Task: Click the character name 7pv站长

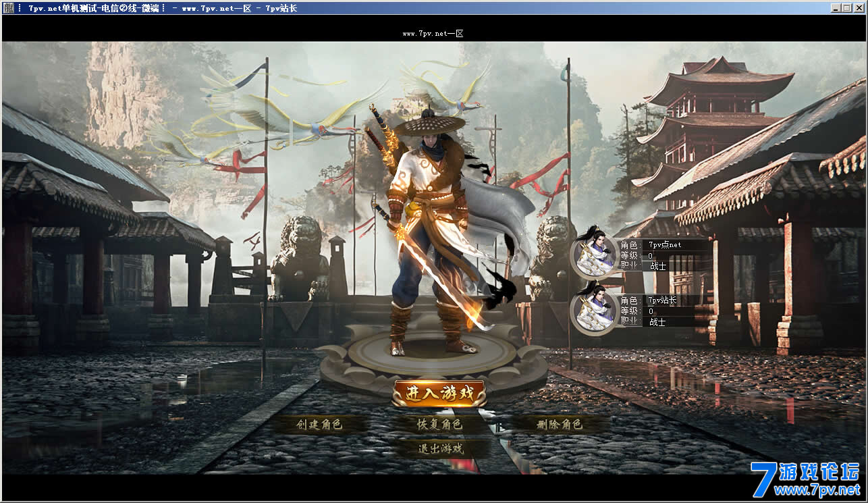Action: click(x=662, y=300)
